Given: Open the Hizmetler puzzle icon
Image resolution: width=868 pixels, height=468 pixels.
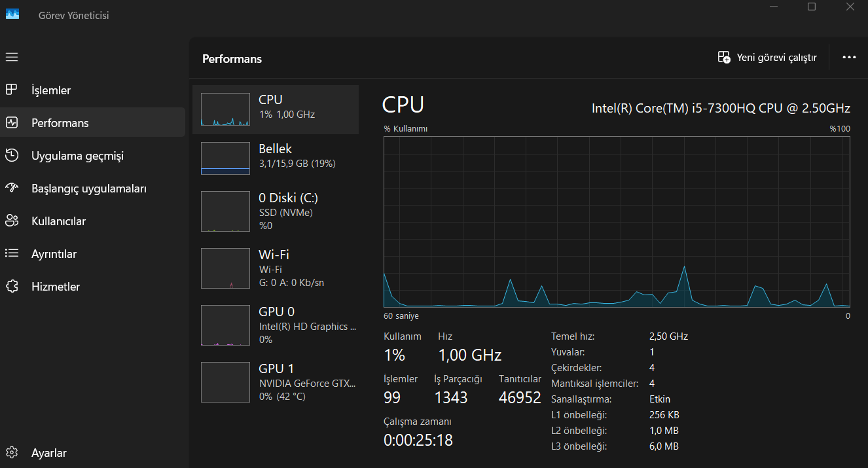Looking at the screenshot, I should tap(12, 286).
